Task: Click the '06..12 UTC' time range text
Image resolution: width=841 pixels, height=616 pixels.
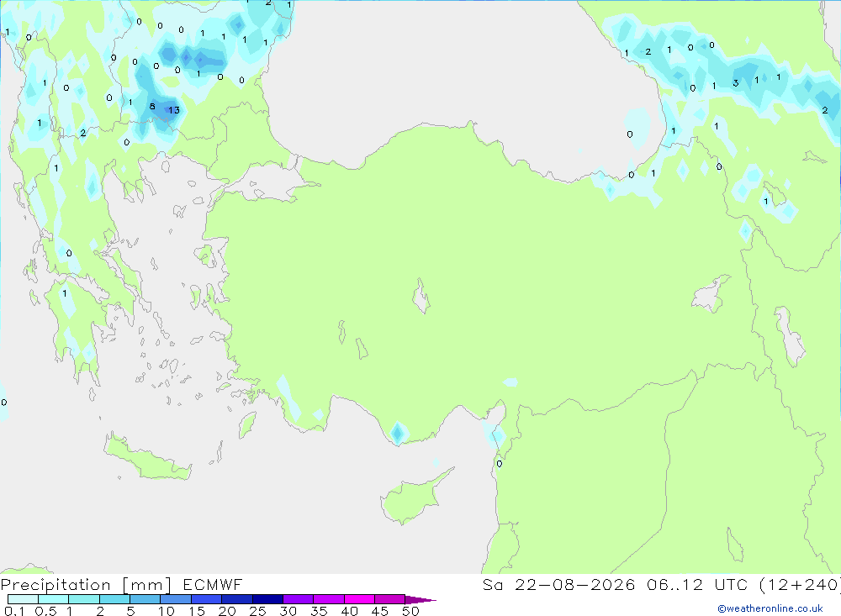Action: pos(697,585)
